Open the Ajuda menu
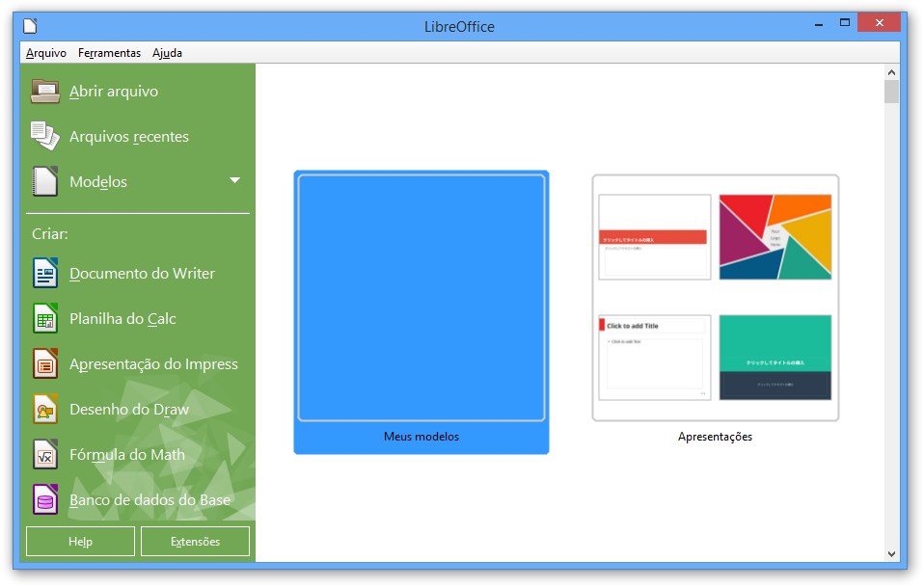 click(168, 53)
